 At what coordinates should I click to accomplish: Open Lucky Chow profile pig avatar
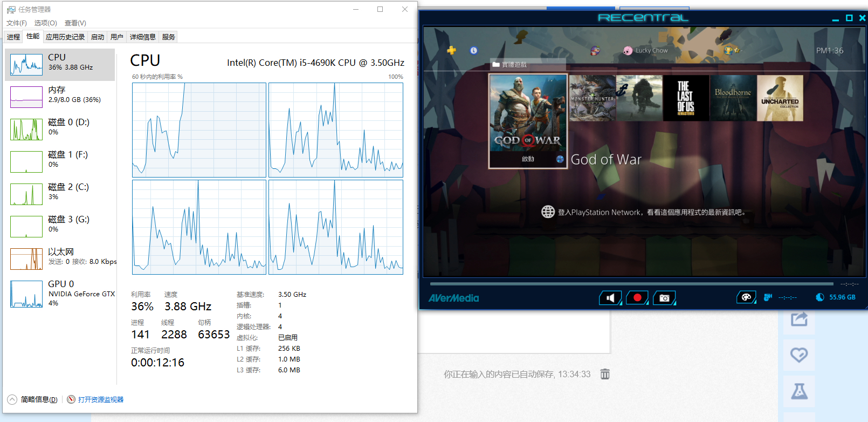pyautogui.click(x=628, y=51)
